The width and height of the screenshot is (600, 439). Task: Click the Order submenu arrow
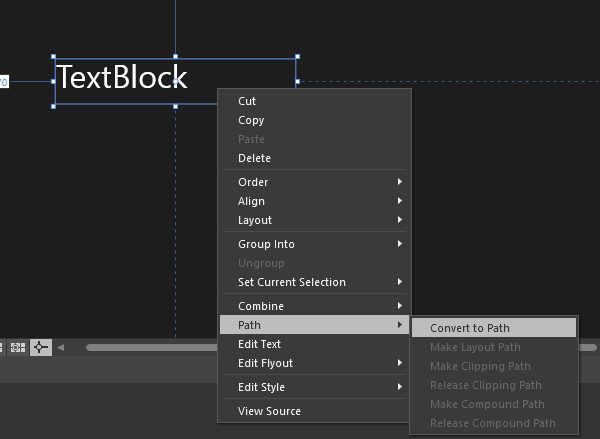click(399, 181)
